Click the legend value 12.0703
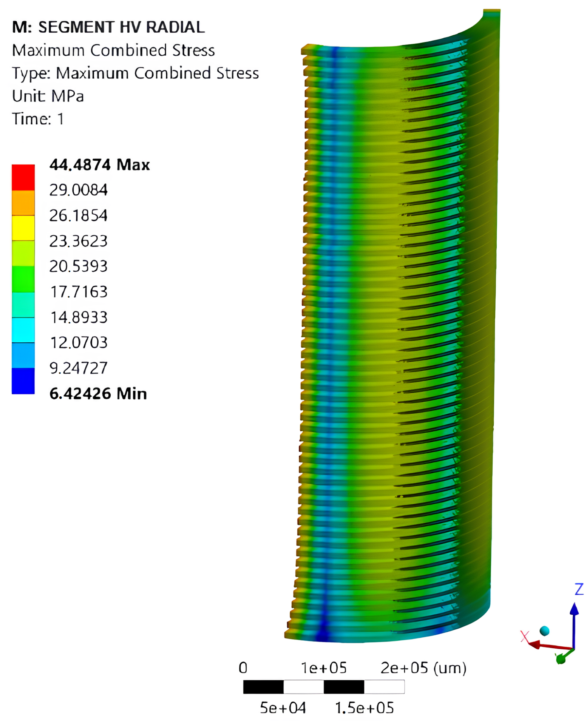 pos(79,343)
